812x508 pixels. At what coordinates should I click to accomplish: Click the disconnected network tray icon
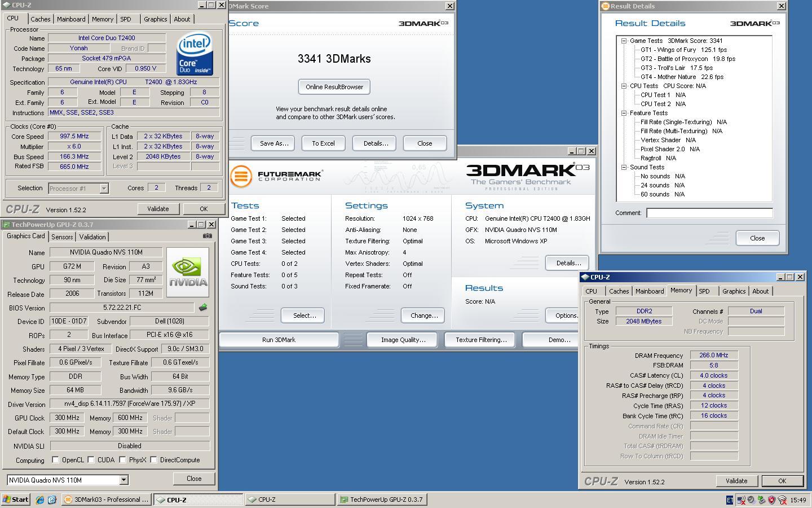click(741, 500)
